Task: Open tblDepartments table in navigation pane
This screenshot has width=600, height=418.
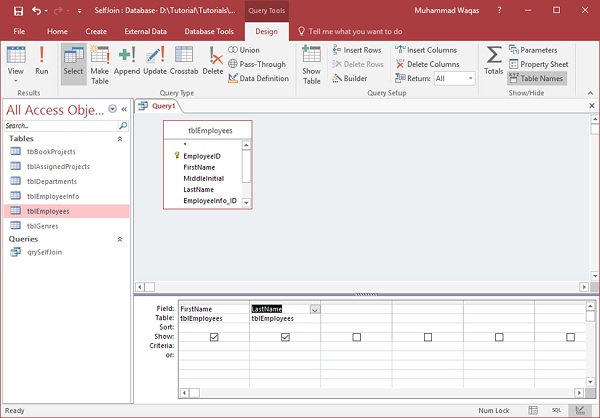Action: click(52, 181)
